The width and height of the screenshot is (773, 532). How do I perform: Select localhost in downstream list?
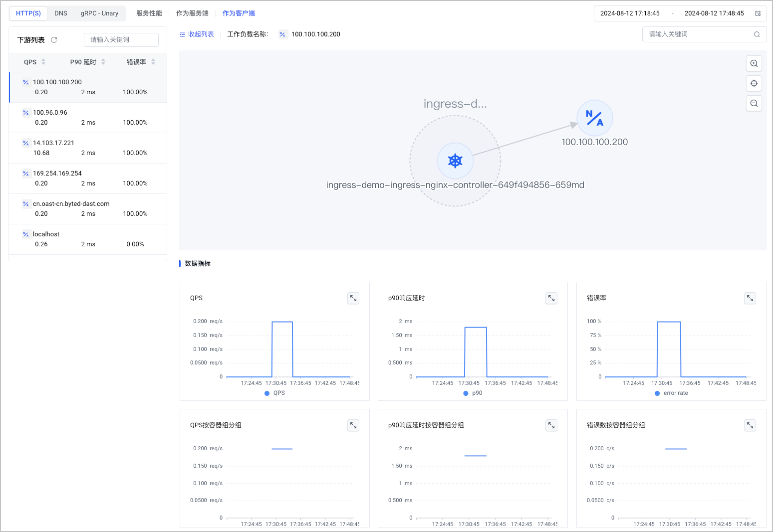coord(88,239)
